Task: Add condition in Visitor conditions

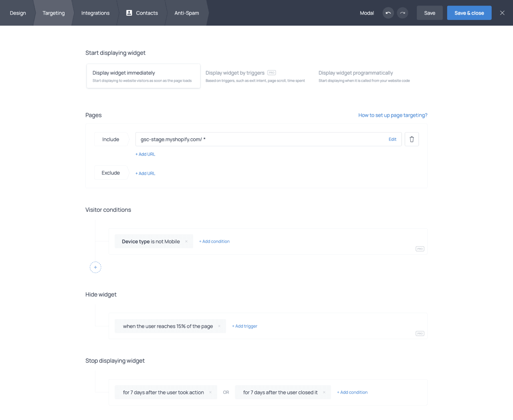Action: [x=214, y=241]
